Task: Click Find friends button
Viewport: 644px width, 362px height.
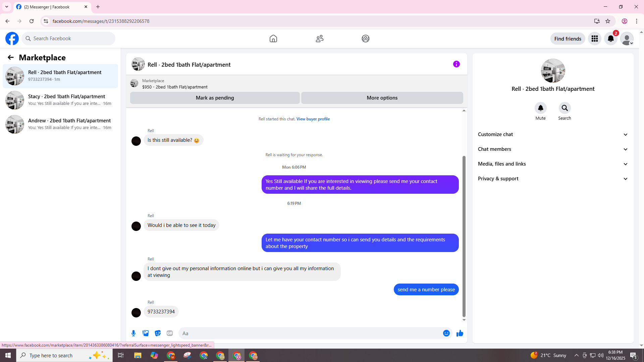Action: (x=568, y=39)
